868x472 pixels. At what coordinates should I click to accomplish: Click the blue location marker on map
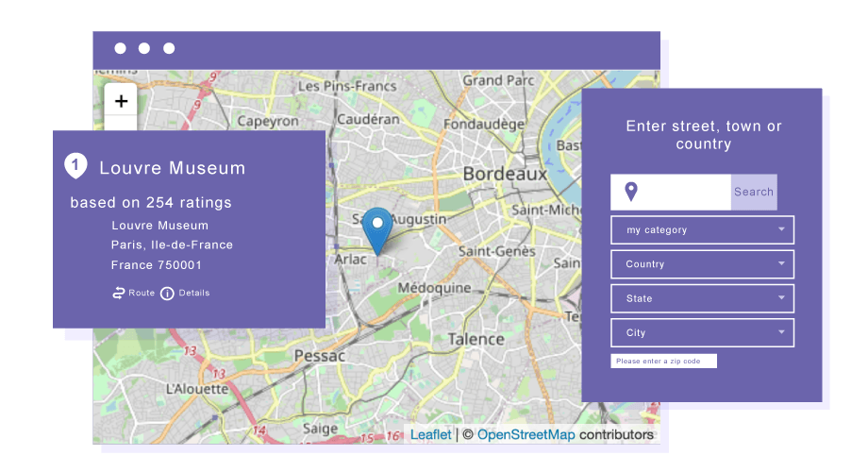(x=377, y=228)
